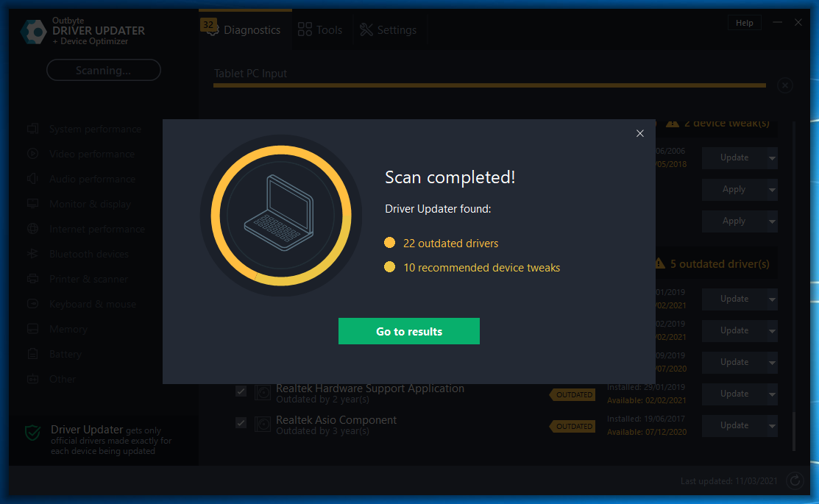This screenshot has width=819, height=504.
Task: Open Internet performance category
Action: pos(97,230)
